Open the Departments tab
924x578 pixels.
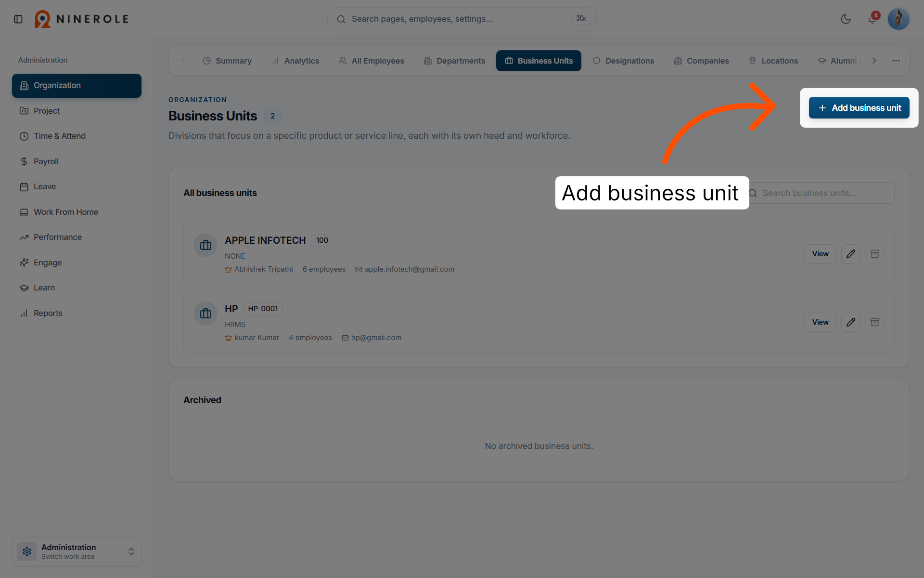point(454,61)
